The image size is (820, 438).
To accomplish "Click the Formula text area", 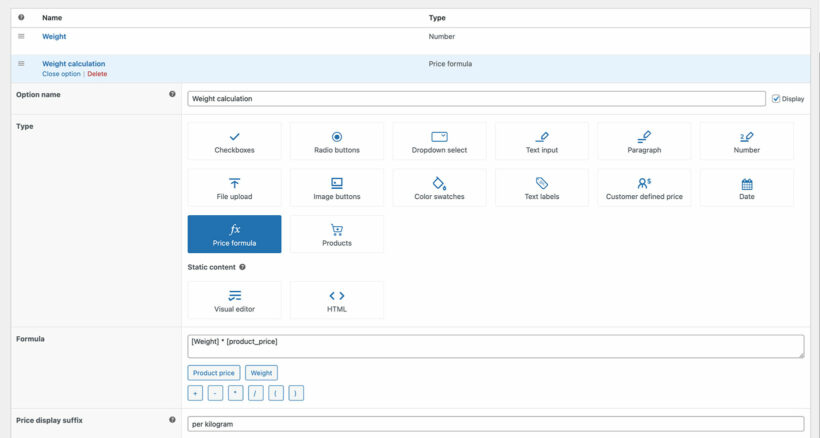I will coord(495,346).
